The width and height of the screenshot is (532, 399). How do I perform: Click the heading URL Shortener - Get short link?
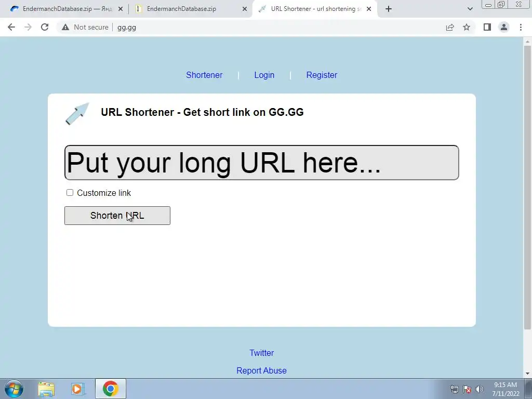click(202, 112)
